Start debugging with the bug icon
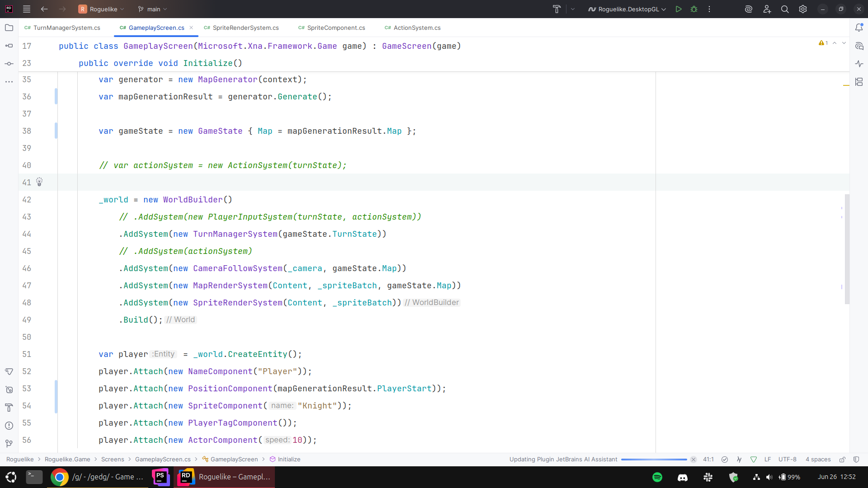868x488 pixels. coord(694,9)
